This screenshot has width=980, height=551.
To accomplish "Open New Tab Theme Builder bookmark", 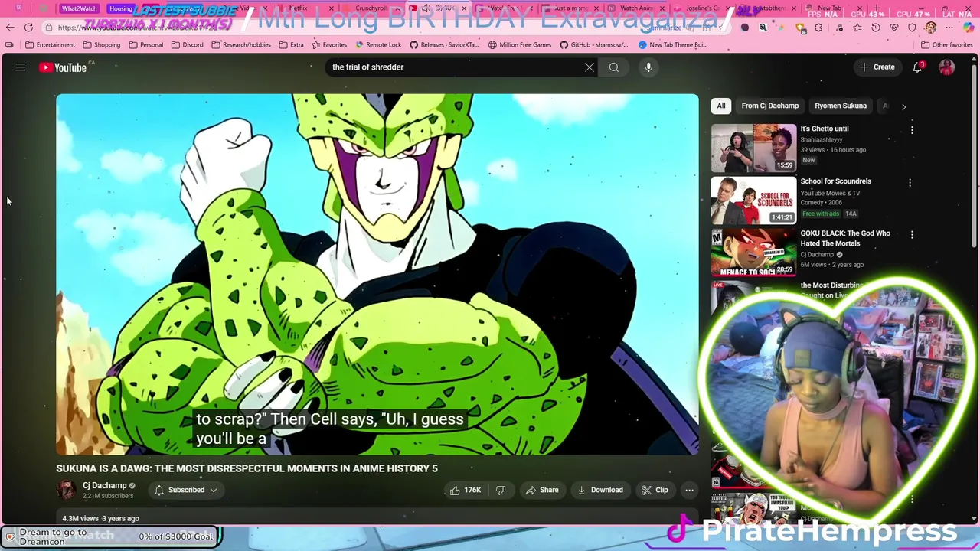I will 673,44.
